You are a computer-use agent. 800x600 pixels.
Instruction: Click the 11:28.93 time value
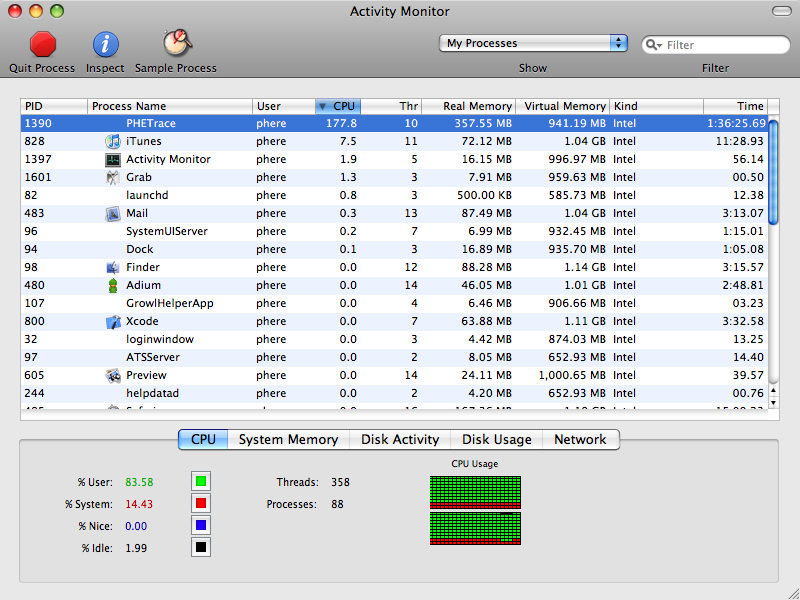click(x=740, y=141)
